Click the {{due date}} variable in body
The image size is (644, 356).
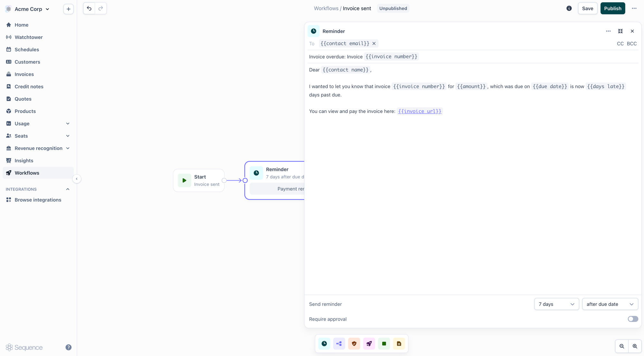pos(550,87)
